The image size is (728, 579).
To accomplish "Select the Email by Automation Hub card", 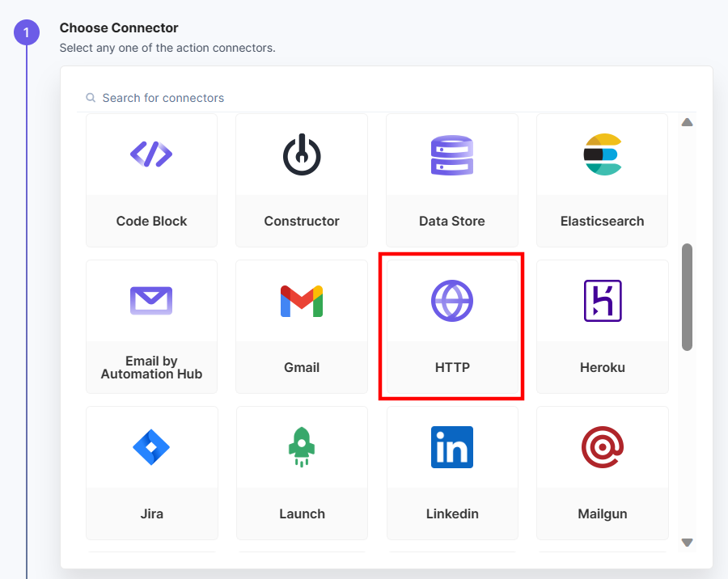I will [151, 326].
